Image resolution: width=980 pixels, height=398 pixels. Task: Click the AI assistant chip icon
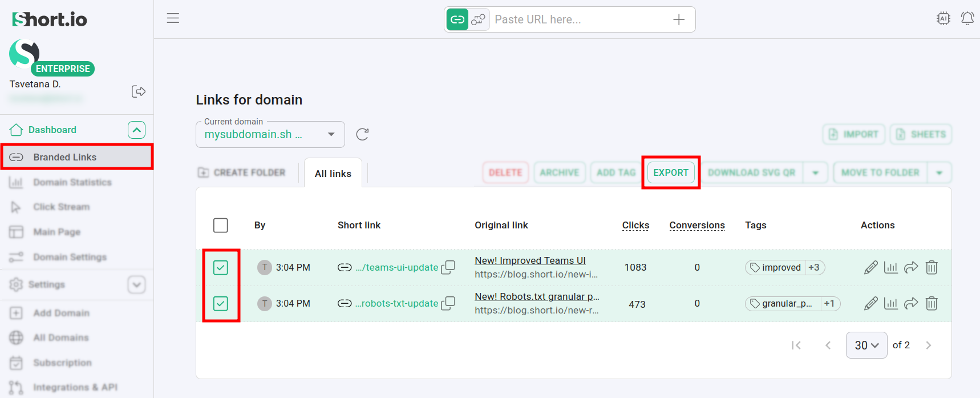coord(943,18)
